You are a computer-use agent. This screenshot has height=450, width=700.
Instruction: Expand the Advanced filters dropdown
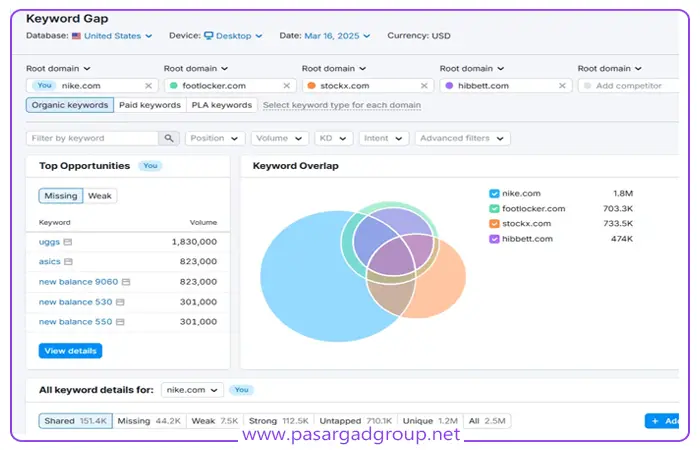point(462,138)
